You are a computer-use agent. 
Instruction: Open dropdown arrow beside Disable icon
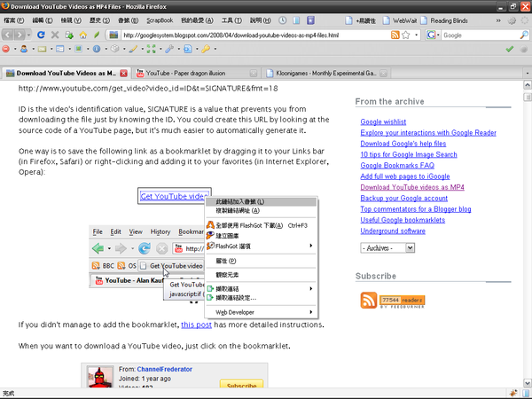point(15,49)
